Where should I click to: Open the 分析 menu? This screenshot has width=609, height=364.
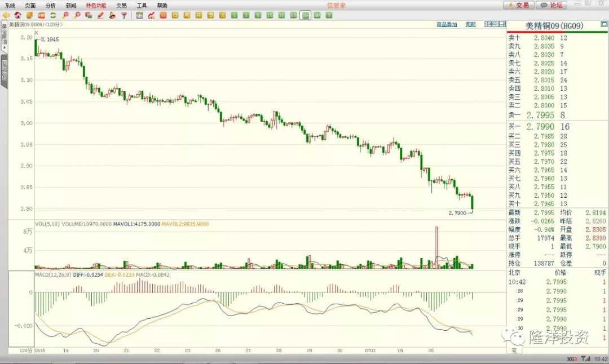click(x=51, y=6)
